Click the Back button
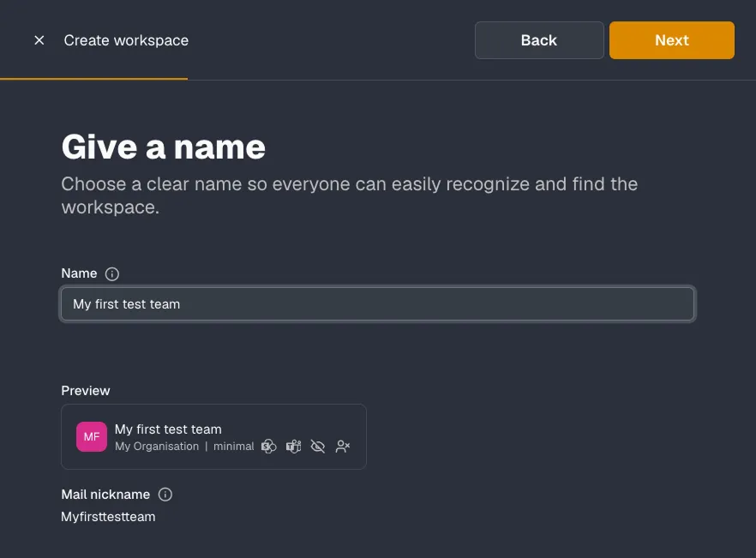 click(539, 40)
